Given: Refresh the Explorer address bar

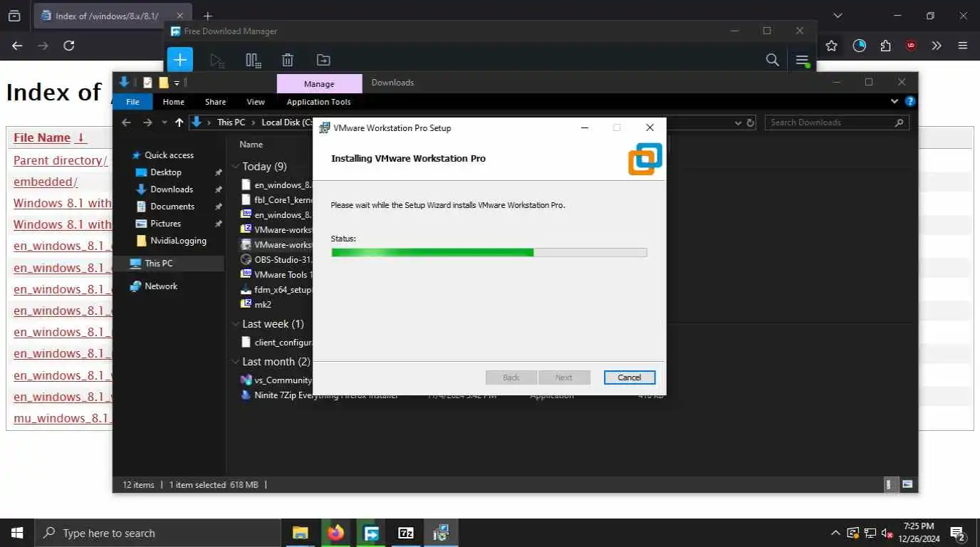Looking at the screenshot, I should [x=750, y=123].
